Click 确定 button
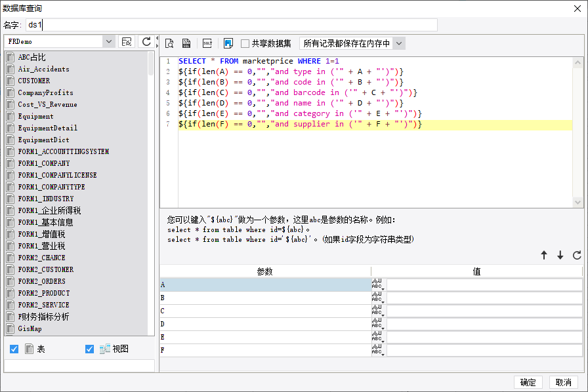Viewport: 588px width, 392px height. tap(528, 382)
